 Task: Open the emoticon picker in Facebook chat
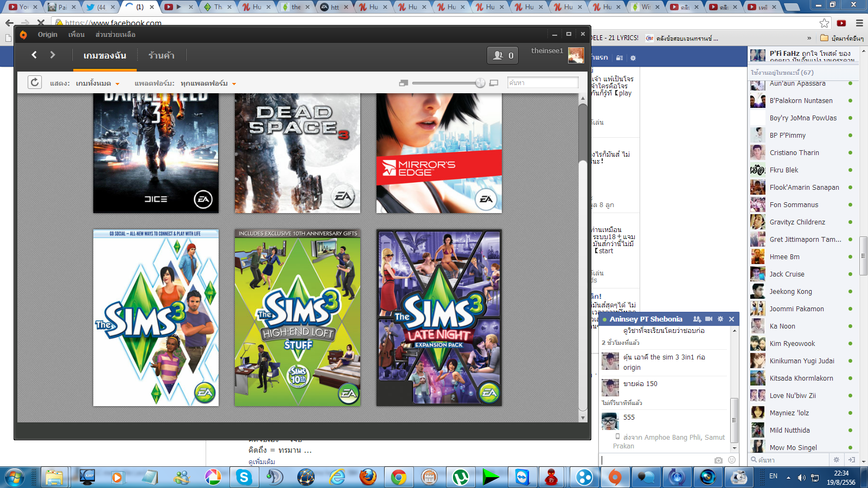(732, 460)
